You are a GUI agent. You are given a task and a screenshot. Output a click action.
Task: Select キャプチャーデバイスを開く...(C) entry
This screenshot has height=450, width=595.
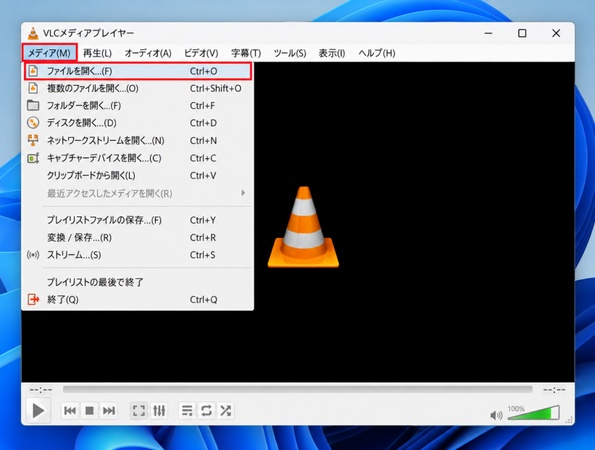[x=138, y=158]
